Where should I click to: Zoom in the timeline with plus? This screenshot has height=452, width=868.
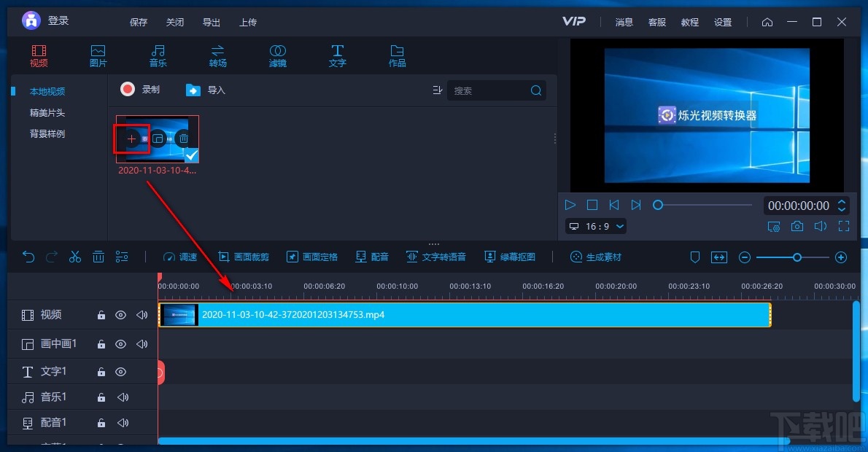coord(841,257)
